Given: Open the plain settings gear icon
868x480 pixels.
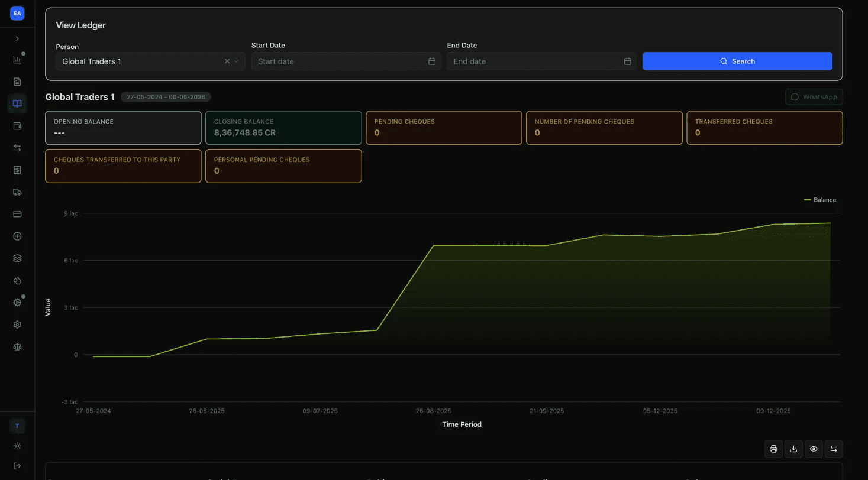Looking at the screenshot, I should tap(17, 325).
